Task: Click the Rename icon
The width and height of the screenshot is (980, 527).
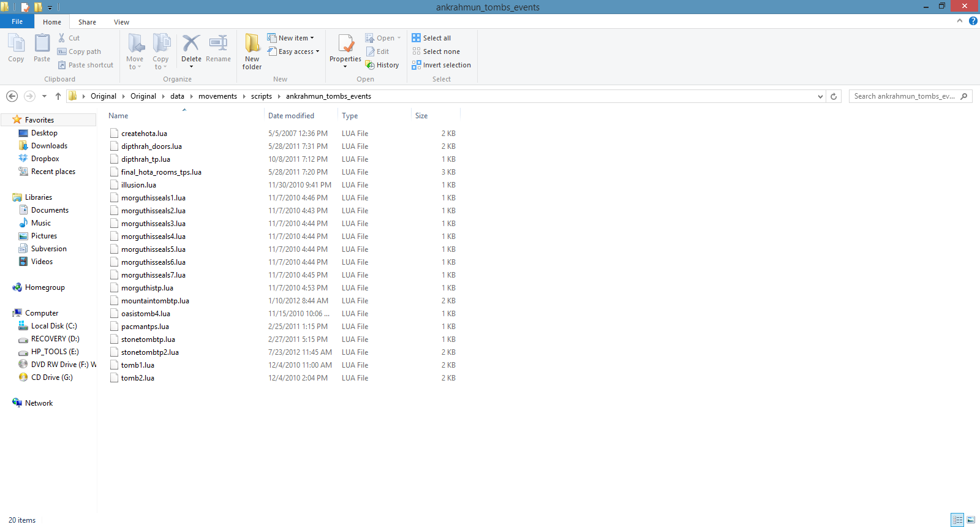Action: click(x=218, y=43)
